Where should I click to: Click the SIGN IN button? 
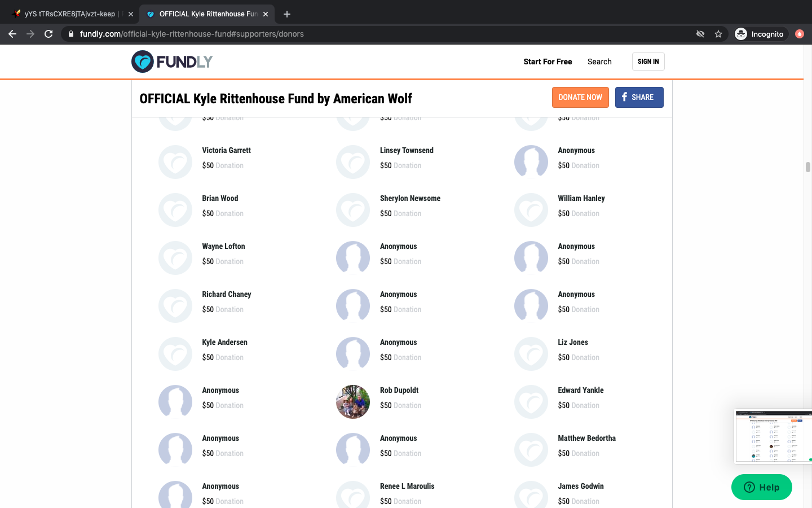648,62
